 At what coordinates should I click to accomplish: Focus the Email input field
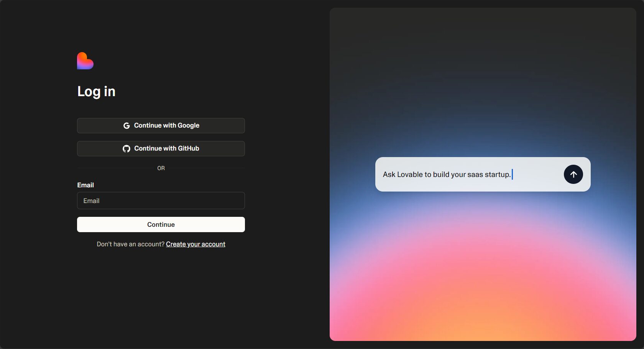(x=161, y=201)
